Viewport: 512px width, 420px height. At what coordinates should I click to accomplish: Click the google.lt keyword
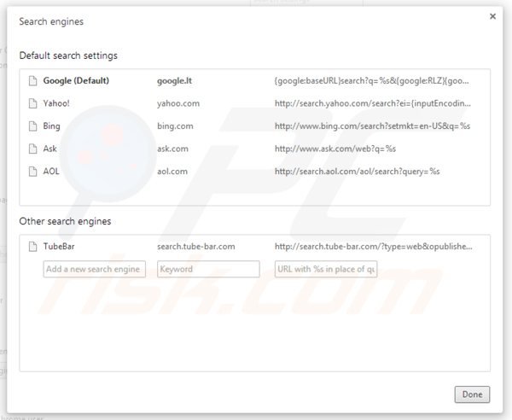coord(174,80)
